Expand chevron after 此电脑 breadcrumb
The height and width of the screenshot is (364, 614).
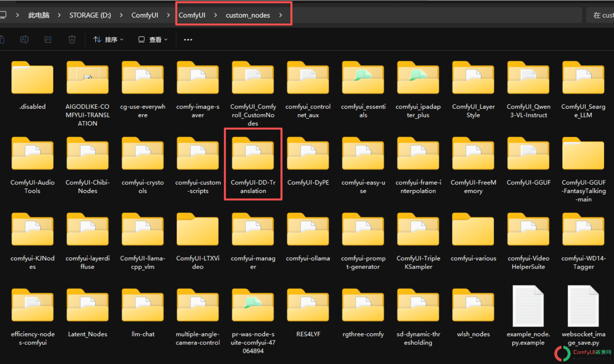point(59,15)
